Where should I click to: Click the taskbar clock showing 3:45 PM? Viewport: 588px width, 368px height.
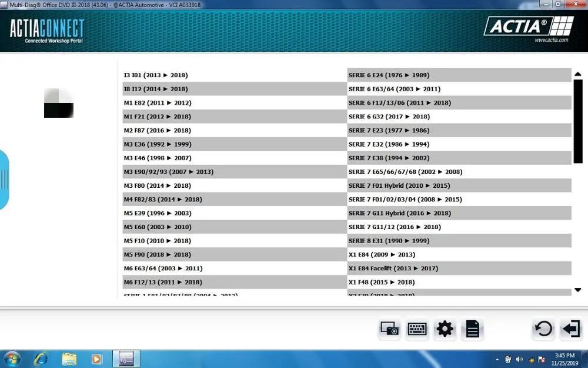pyautogui.click(x=564, y=359)
